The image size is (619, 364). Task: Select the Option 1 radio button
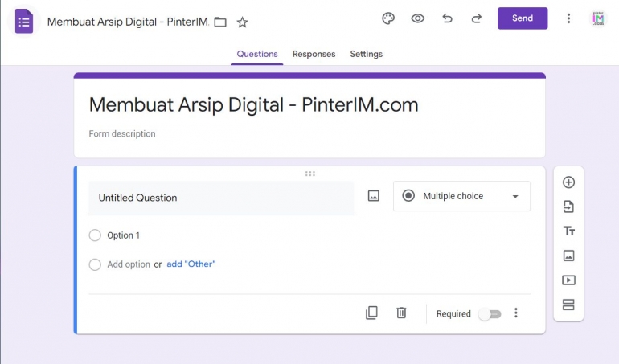click(95, 235)
